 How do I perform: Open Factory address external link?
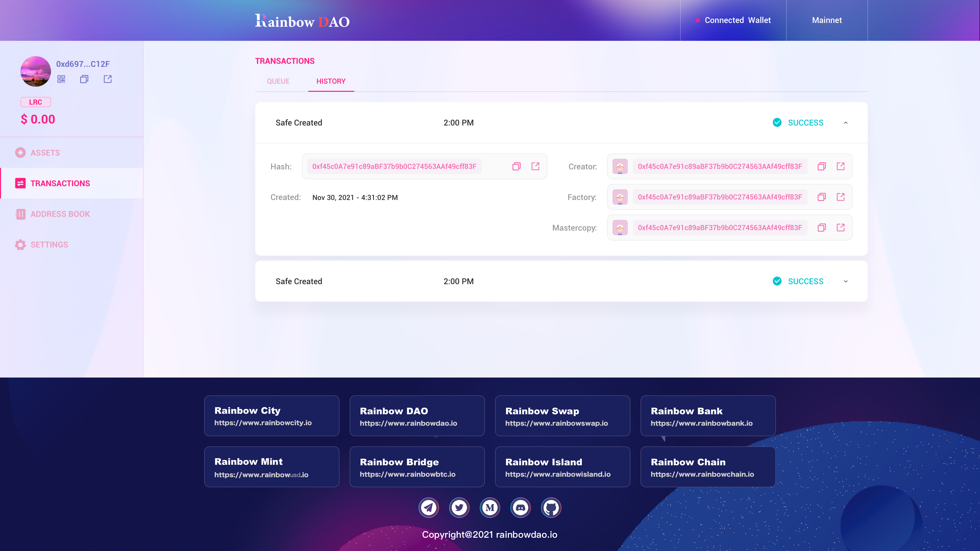[841, 197]
